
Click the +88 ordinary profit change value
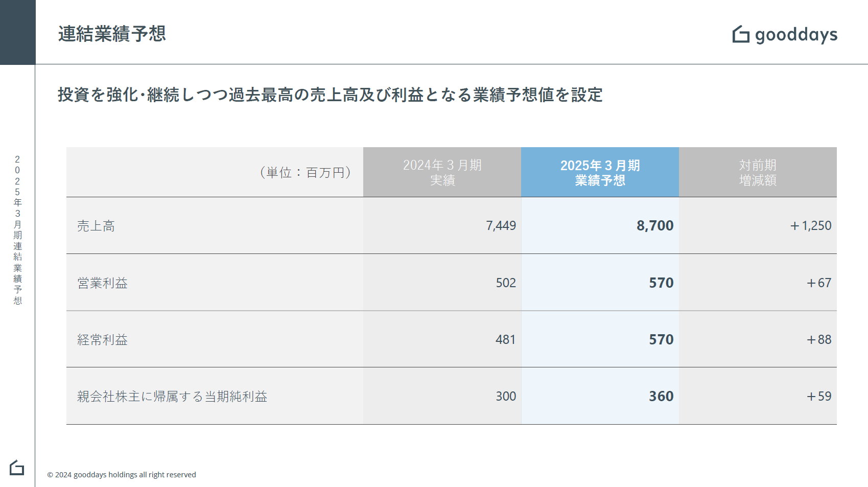818,340
